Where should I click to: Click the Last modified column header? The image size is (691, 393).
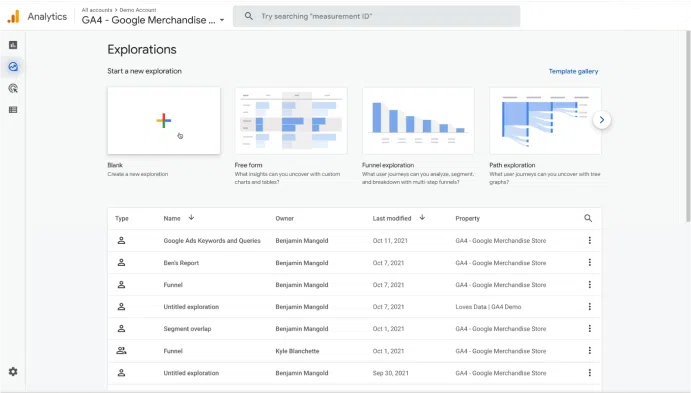(x=392, y=218)
